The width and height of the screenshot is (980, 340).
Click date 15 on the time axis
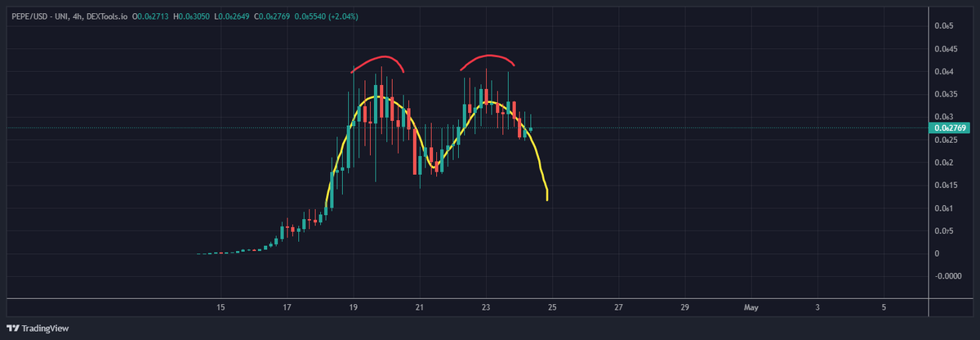(x=220, y=307)
